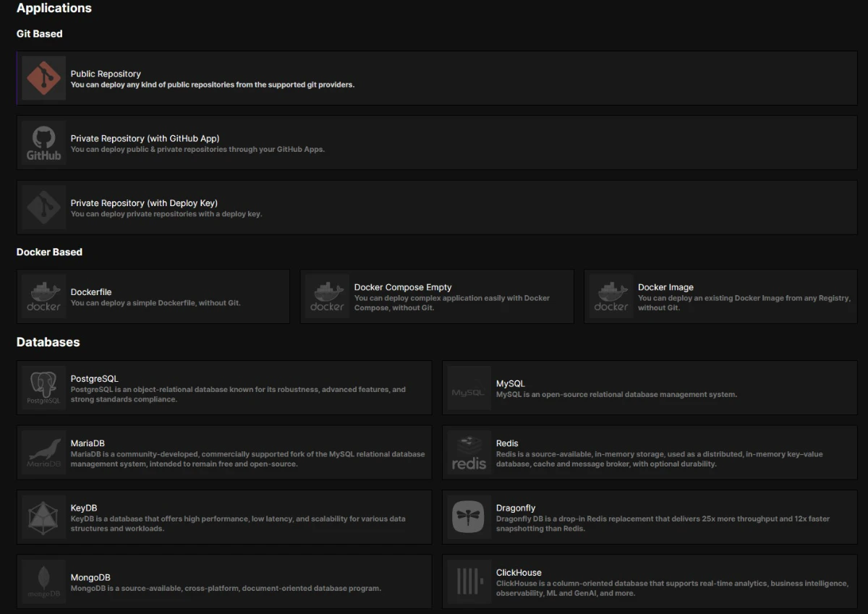868x614 pixels.
Task: Select the Redis database title
Action: pos(507,443)
